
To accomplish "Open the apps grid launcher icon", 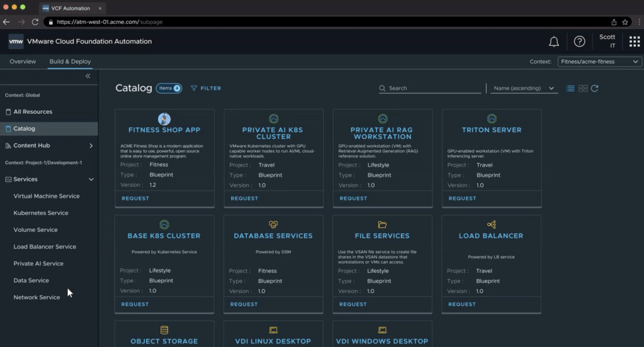I will click(634, 41).
